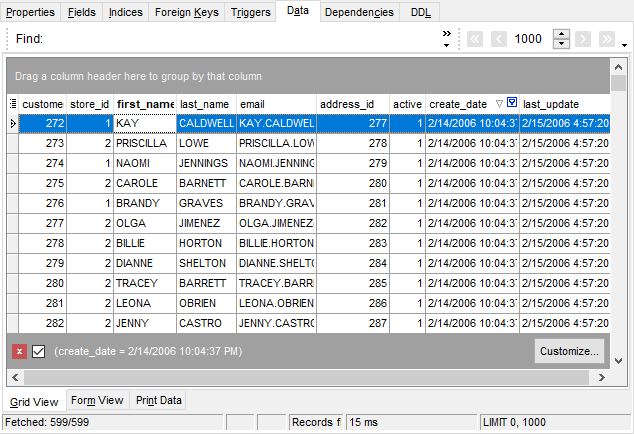
Task: Go to the next page of records
Action: tap(583, 39)
